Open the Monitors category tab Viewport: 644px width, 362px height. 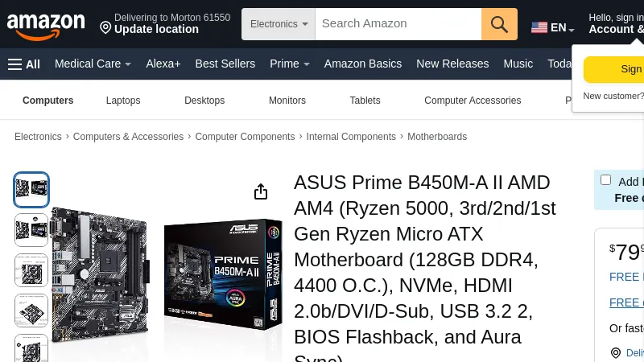(287, 101)
